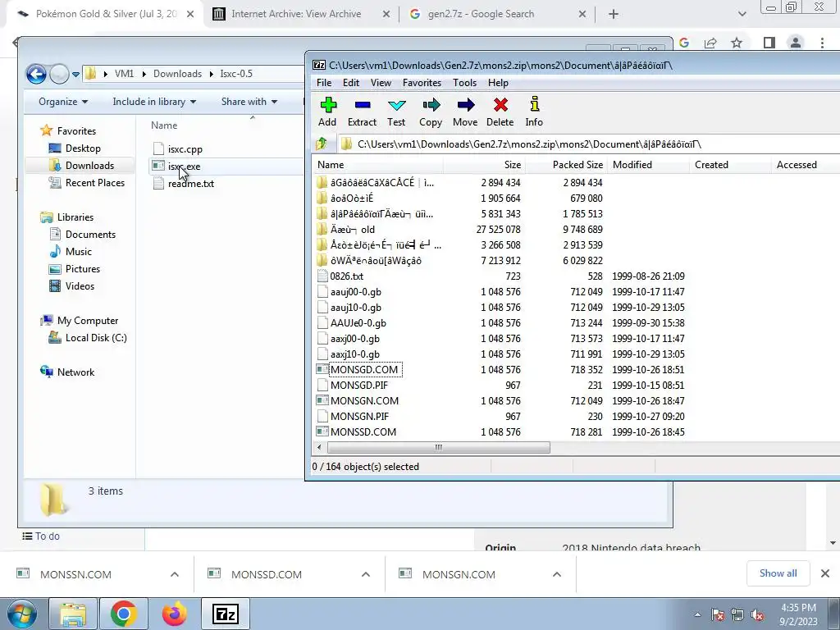Screen dimensions: 840x630
Task: Click Show all downloads button
Action: point(778,573)
